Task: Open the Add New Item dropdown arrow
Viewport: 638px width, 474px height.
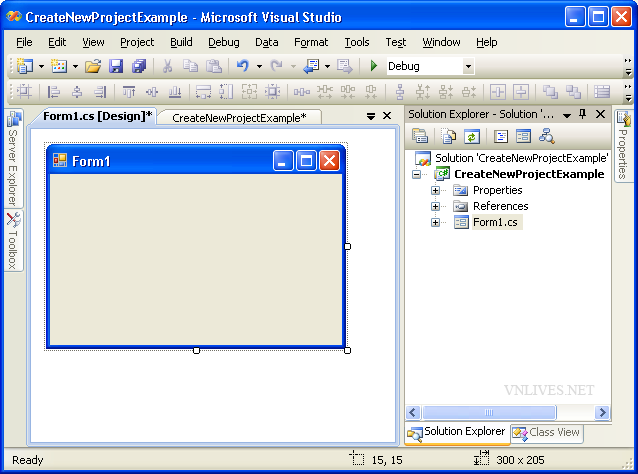Action: click(x=75, y=66)
